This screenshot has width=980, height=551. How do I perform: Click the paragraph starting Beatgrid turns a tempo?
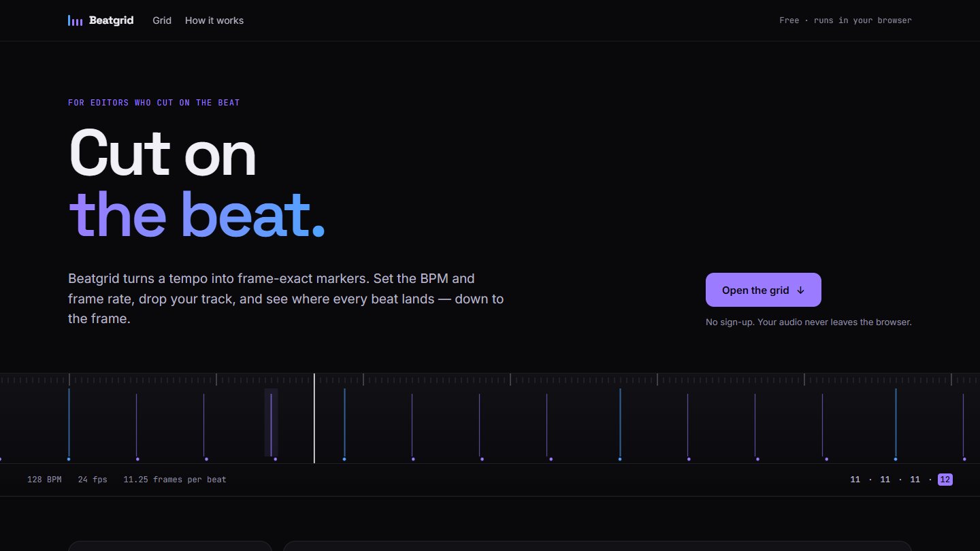(286, 299)
